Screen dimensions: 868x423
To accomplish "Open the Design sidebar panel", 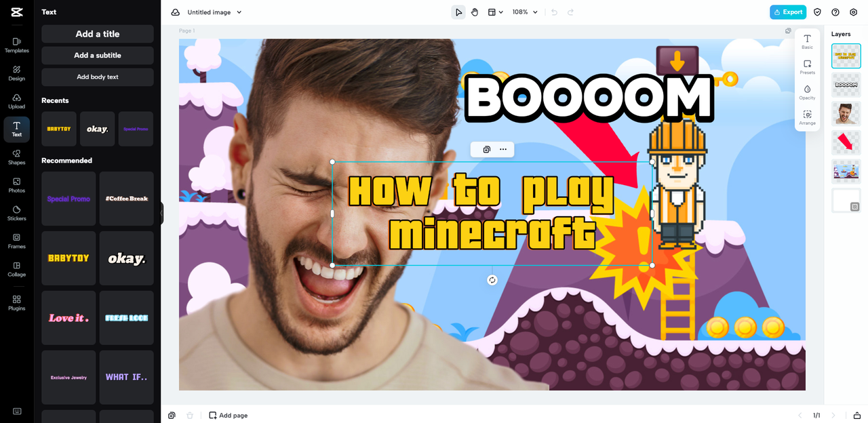I will point(16,73).
